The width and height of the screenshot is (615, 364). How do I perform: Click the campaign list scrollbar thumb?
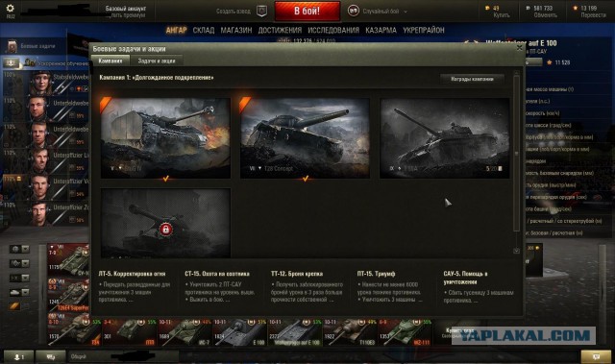[x=517, y=153]
